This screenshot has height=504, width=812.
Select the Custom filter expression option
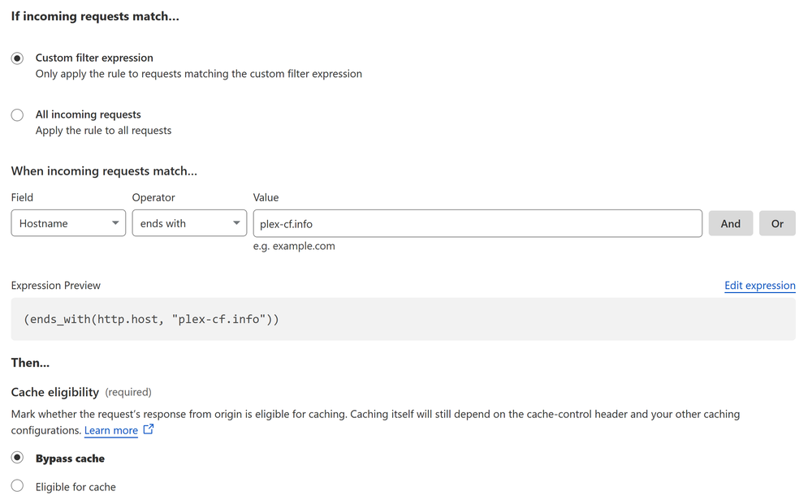(93, 58)
